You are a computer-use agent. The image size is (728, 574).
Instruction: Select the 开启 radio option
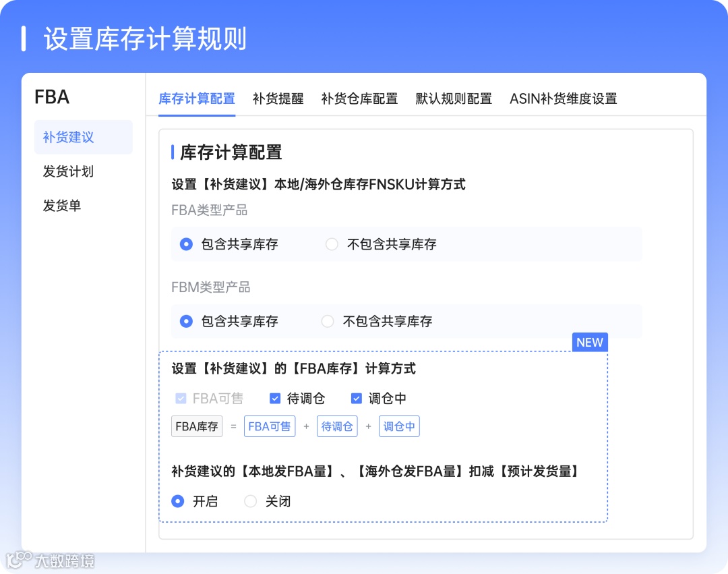178,501
